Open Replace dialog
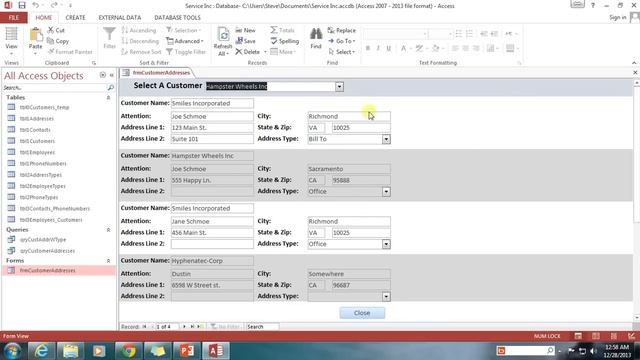Image resolution: width=640 pixels, height=360 pixels. click(x=342, y=30)
